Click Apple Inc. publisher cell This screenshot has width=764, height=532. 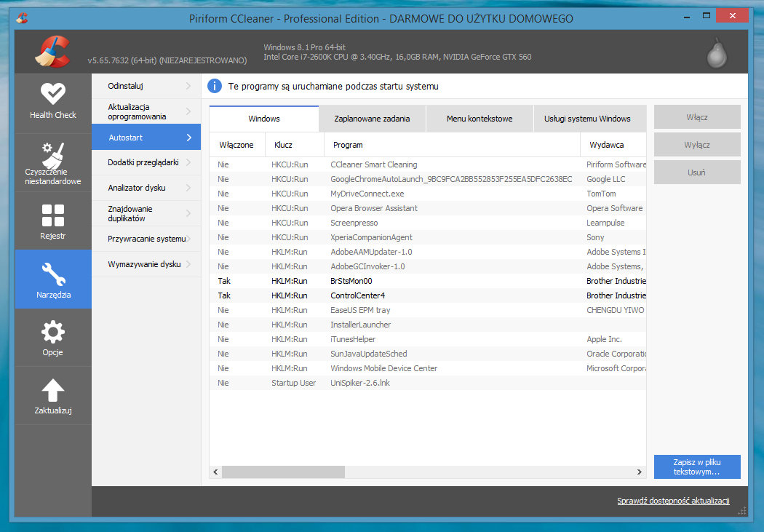pos(604,339)
